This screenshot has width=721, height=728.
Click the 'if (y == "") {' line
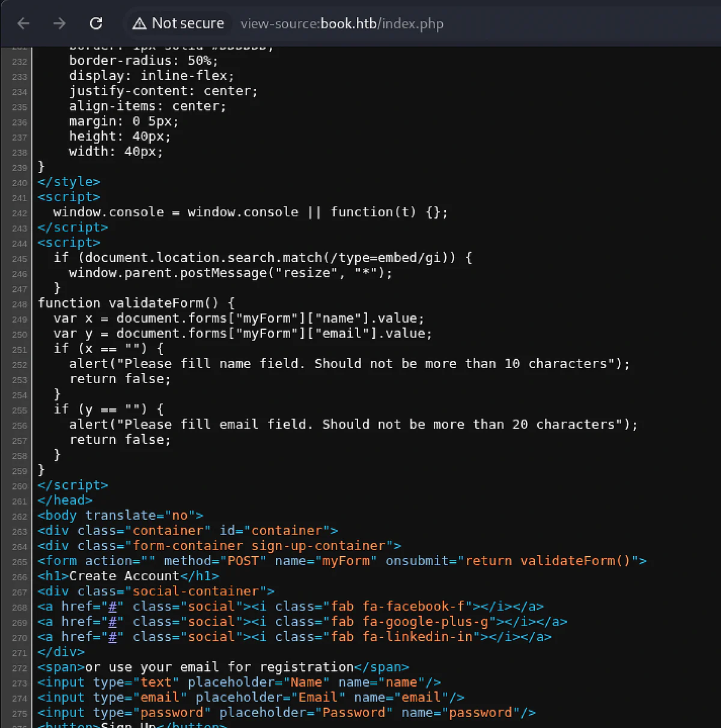click(x=109, y=409)
